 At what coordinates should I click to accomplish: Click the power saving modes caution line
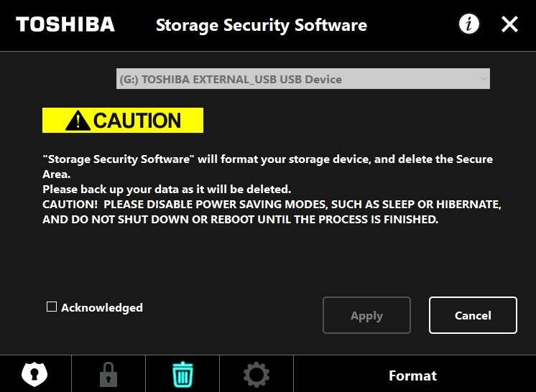[272, 205]
